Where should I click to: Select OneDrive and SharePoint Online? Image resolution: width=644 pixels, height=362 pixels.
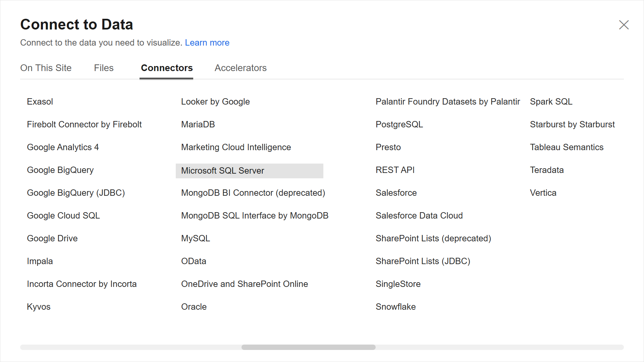(x=245, y=284)
